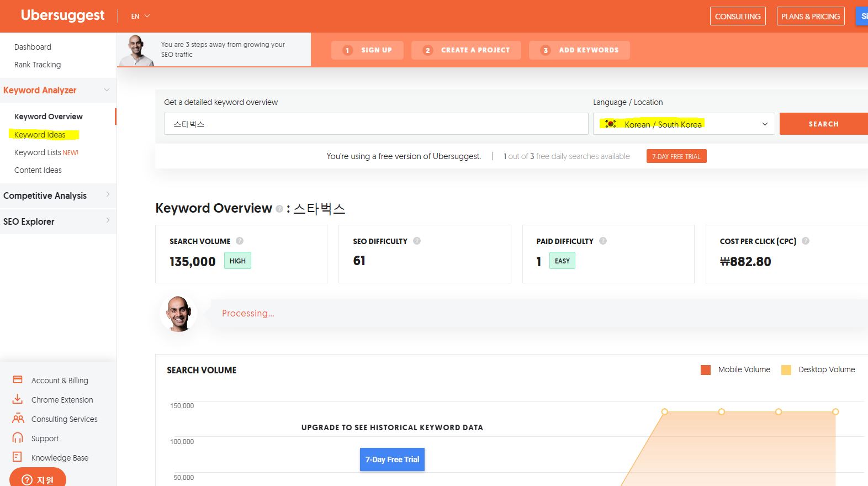This screenshot has width=868, height=486.
Task: Click the South Korea flag icon
Action: click(610, 124)
